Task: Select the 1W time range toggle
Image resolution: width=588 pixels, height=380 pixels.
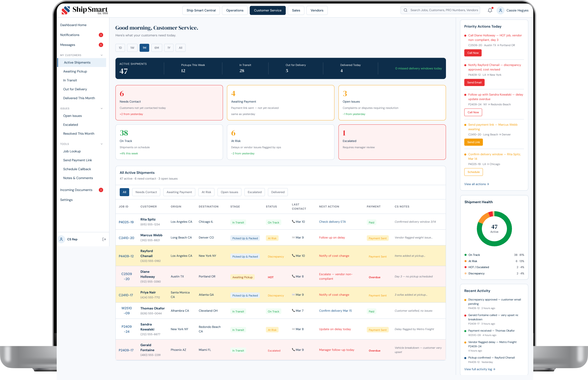Action: [132, 48]
